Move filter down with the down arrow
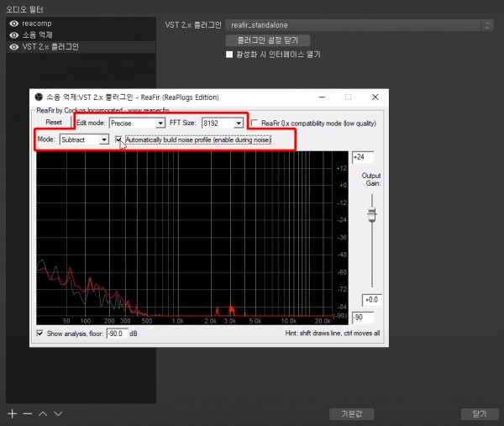 click(57, 414)
